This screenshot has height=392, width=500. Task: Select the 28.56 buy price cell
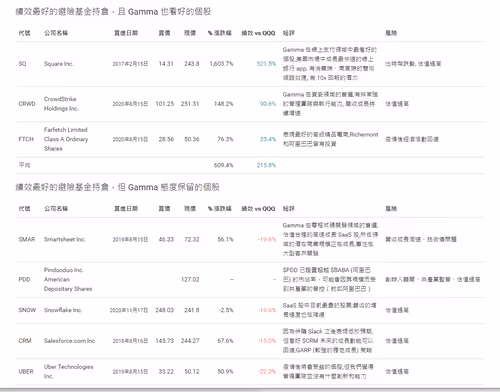click(x=166, y=139)
